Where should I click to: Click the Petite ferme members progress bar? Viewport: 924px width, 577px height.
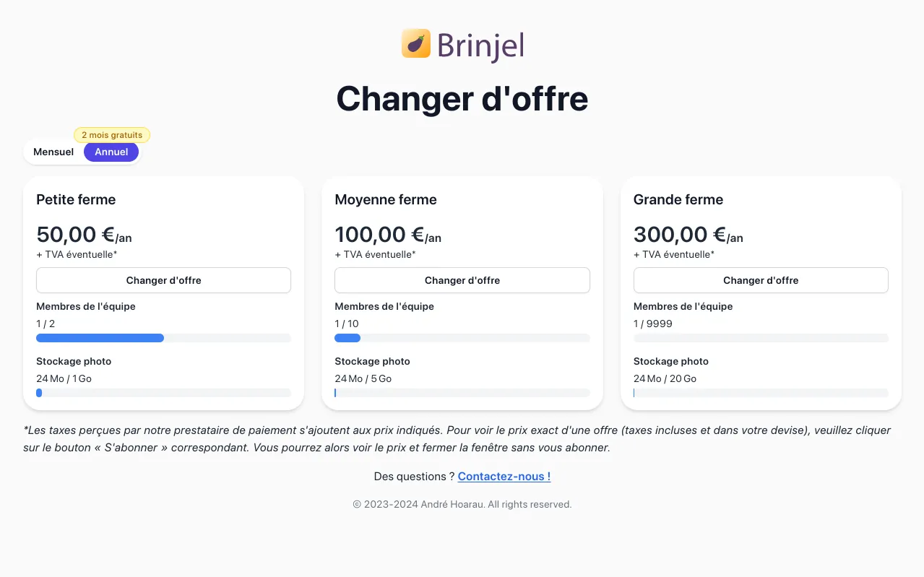(163, 338)
